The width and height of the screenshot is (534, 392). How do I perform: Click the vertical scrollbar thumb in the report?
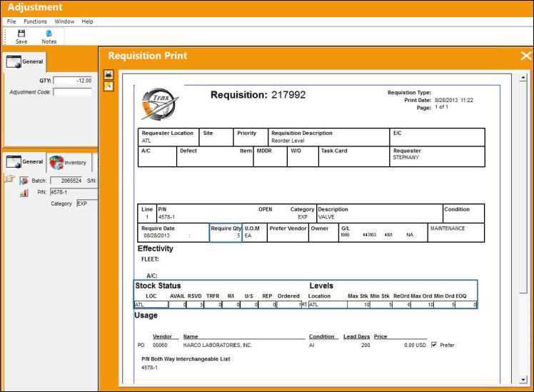pyautogui.click(x=523, y=187)
